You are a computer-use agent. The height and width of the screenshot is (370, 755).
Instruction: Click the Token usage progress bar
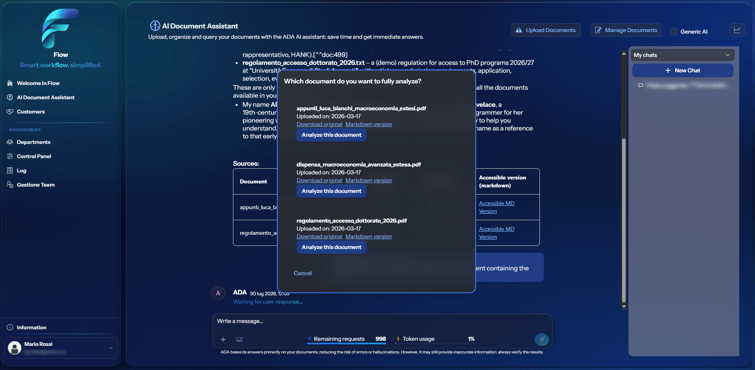436,344
